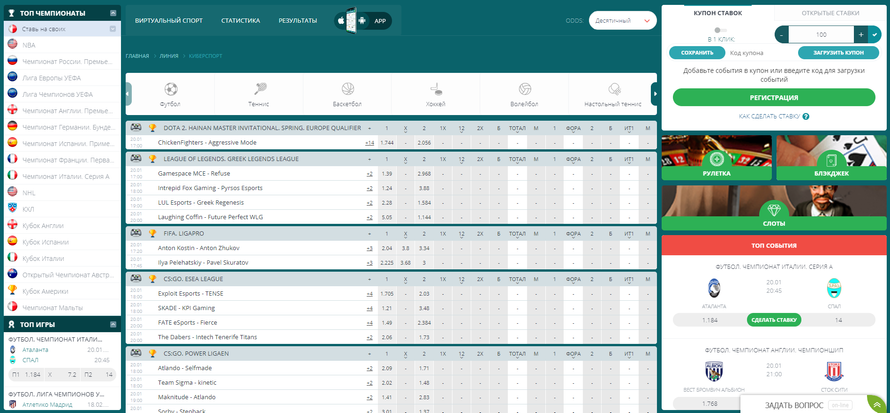Open the Table tennis sport icon
Screen dimensions: 890x413
pos(614,89)
